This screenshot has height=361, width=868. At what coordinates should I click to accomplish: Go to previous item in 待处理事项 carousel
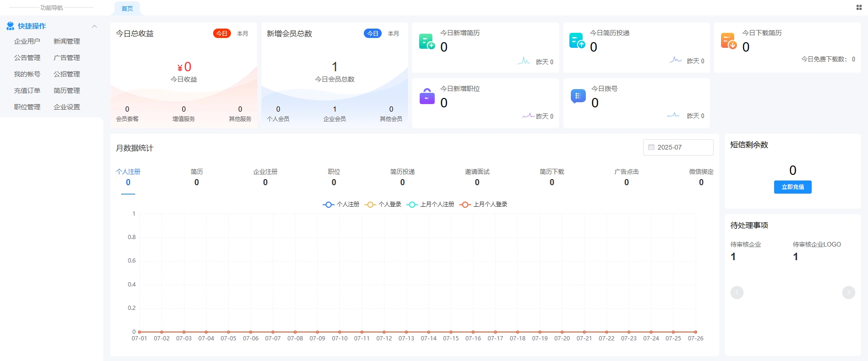[x=737, y=293]
